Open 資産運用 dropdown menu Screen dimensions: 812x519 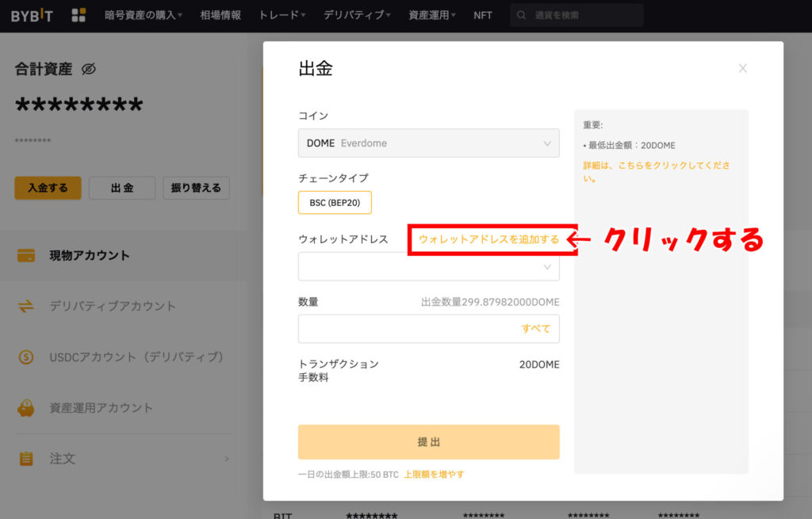[432, 16]
